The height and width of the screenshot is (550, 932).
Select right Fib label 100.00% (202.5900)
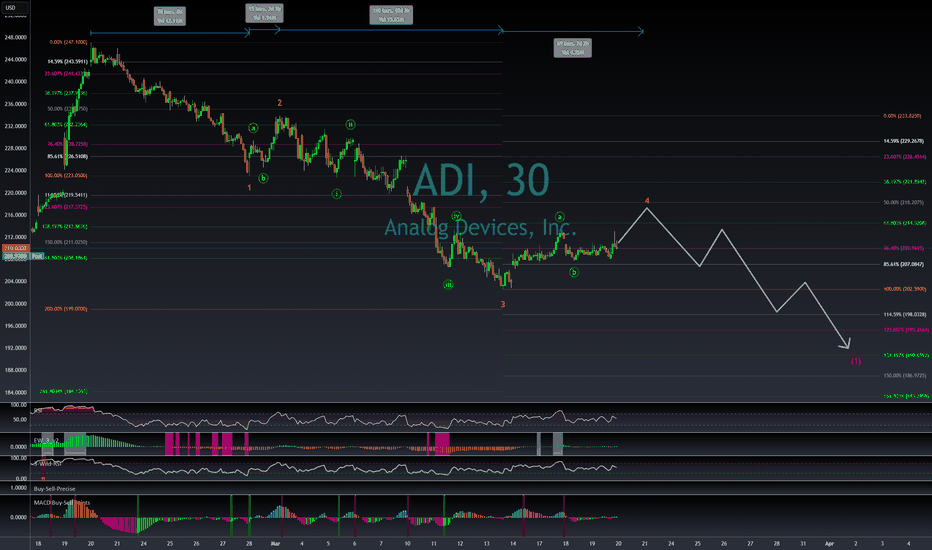tap(905, 289)
